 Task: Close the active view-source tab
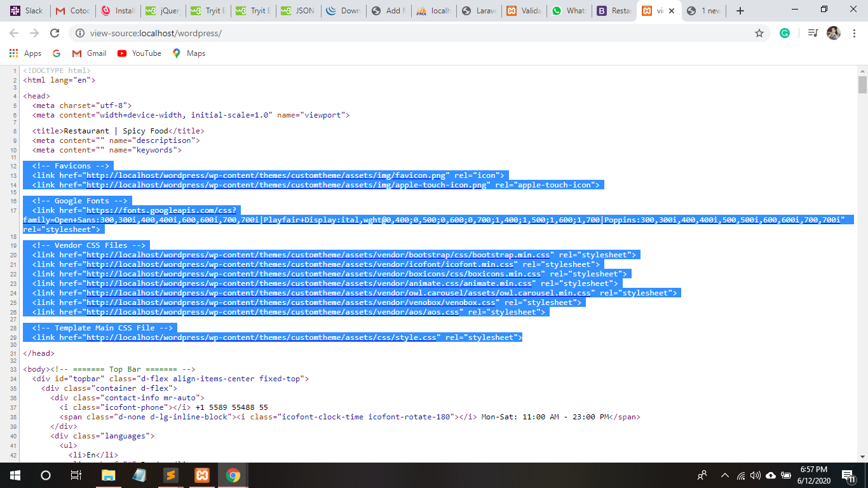[672, 11]
